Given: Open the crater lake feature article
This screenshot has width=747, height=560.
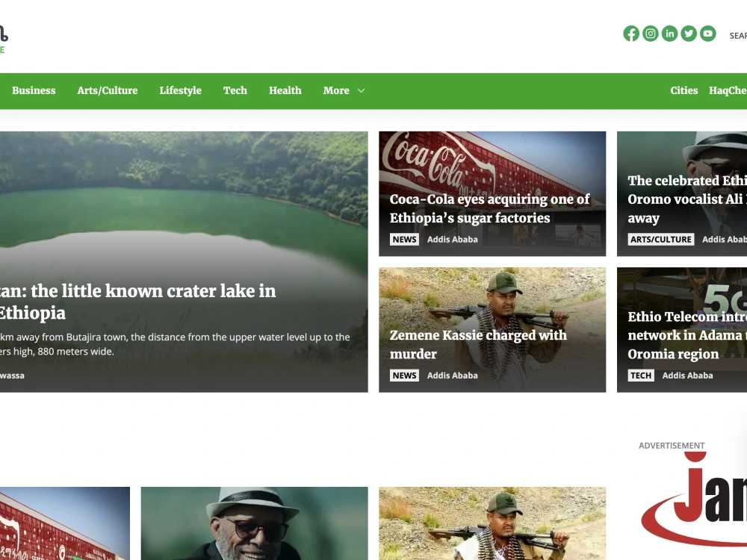Looking at the screenshot, I should tap(138, 302).
